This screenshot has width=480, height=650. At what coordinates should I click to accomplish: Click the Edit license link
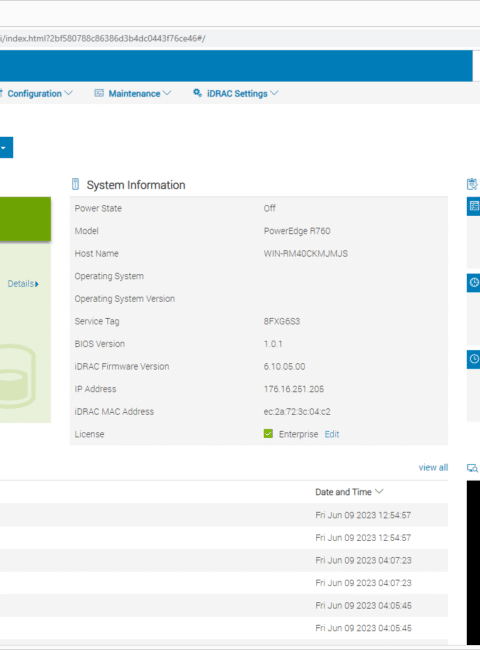[332, 434]
